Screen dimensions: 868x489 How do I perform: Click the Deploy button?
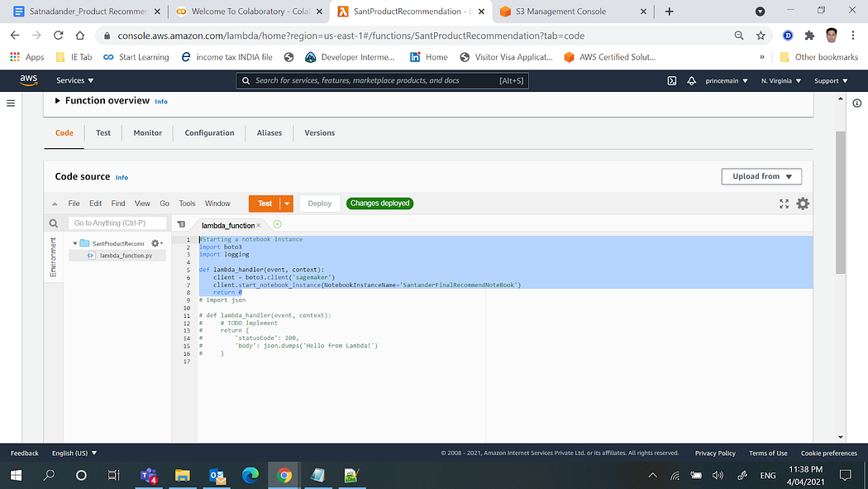pyautogui.click(x=319, y=204)
